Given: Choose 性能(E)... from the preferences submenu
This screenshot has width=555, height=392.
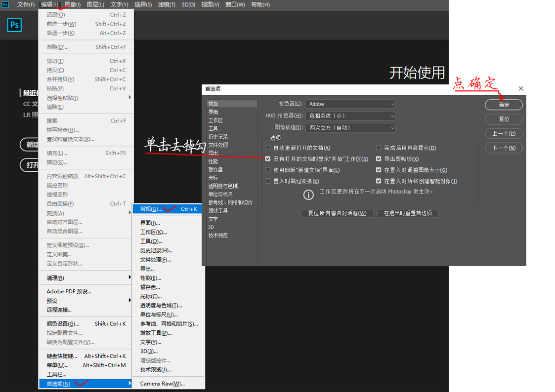Looking at the screenshot, I should point(169,278).
